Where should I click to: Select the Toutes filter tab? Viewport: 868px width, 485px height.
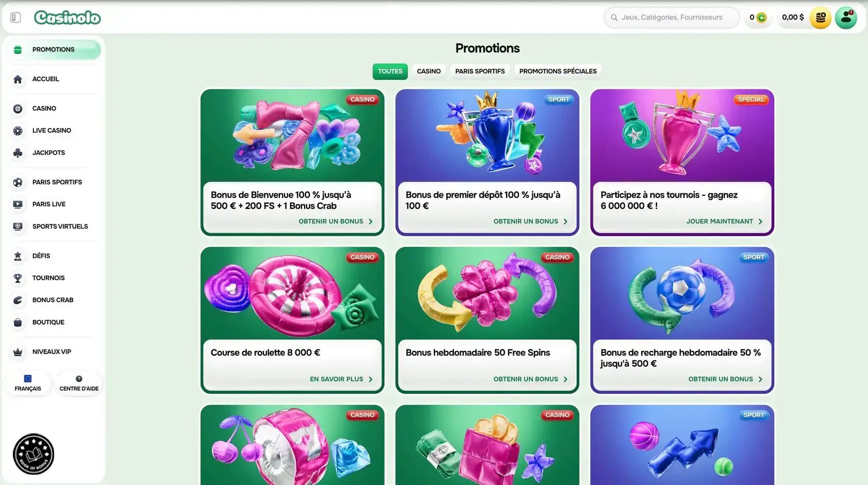pos(390,71)
